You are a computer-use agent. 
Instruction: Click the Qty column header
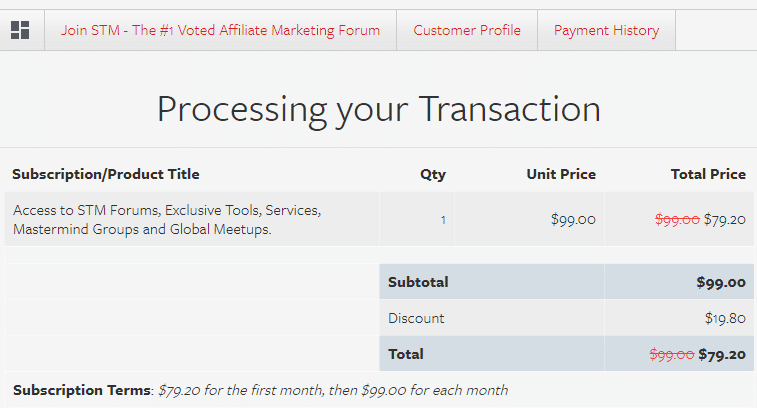[x=432, y=174]
